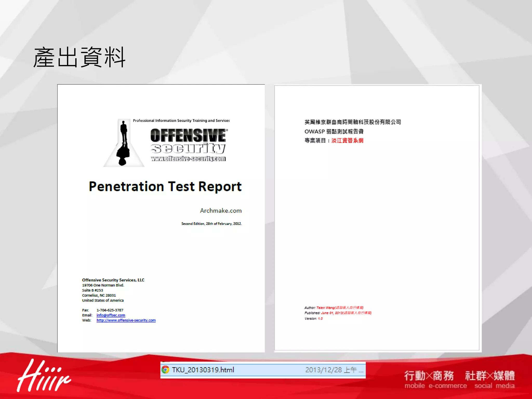Click the Version 1.0 line
The width and height of the screenshot is (532, 399).
click(314, 318)
